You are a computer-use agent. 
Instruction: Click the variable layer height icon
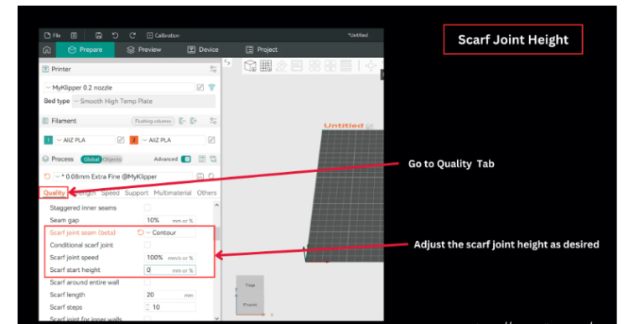345,65
